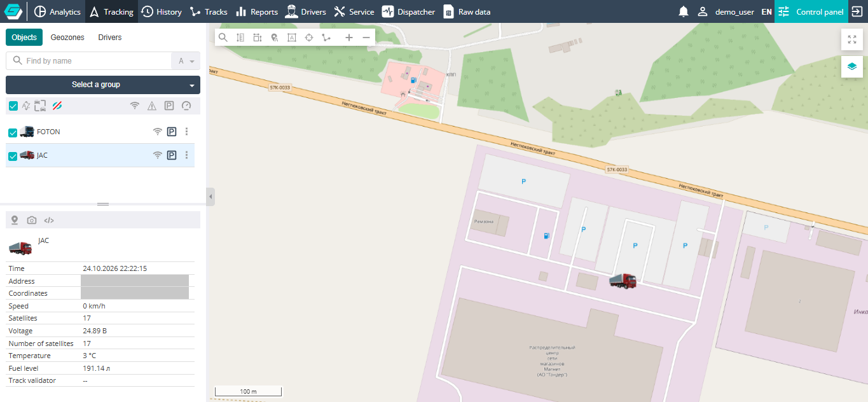Go to the History section
This screenshot has height=402, width=868.
(x=162, y=11)
